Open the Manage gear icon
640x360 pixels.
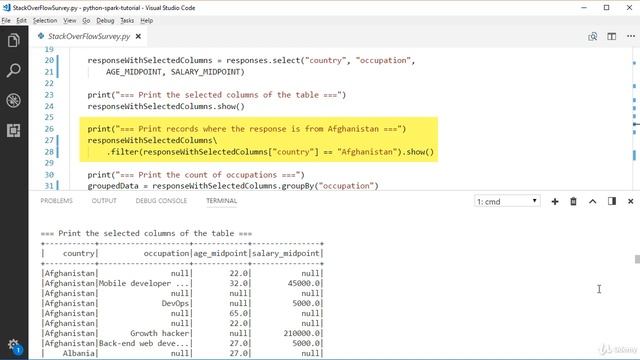(x=13, y=345)
